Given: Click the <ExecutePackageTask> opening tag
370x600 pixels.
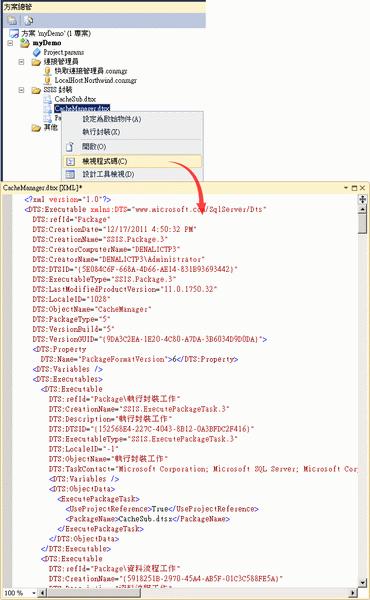Looking at the screenshot, I should [98, 499].
